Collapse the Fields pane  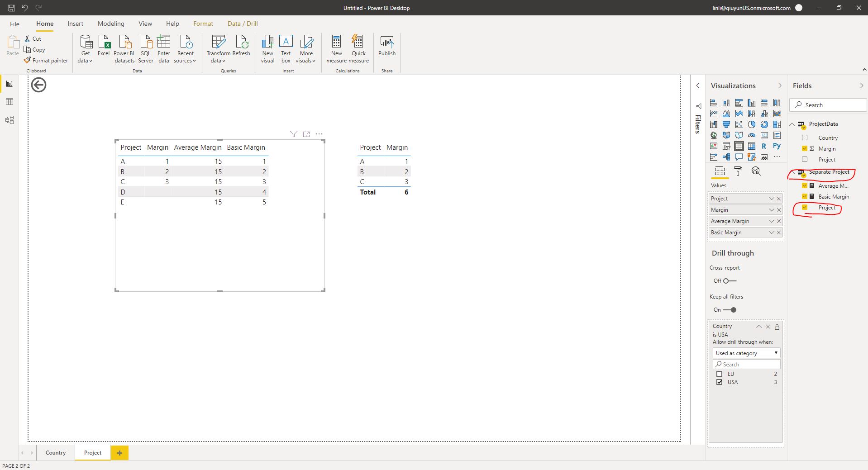861,85
